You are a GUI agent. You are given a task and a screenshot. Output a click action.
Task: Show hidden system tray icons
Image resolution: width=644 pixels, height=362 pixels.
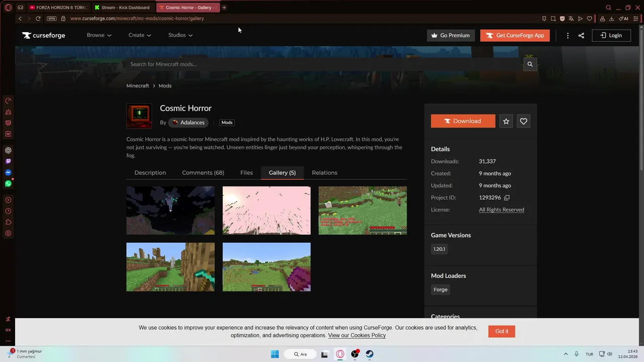tap(566, 354)
